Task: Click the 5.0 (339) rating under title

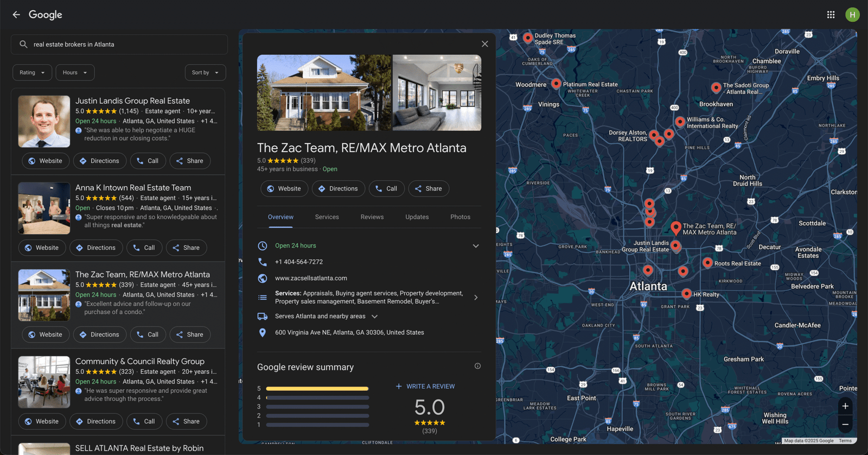Action: tap(286, 161)
